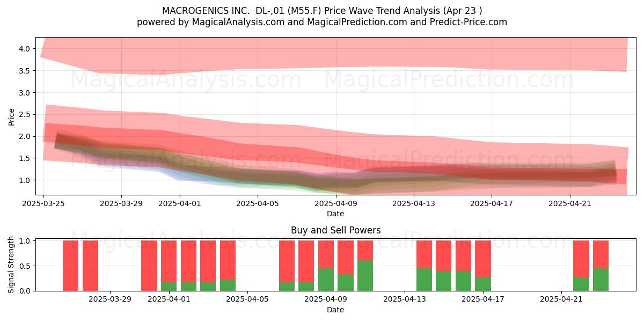The height and width of the screenshot is (322, 644).
Task: Click the signal bar above the 2025-04-01 tick
Action: point(169,266)
